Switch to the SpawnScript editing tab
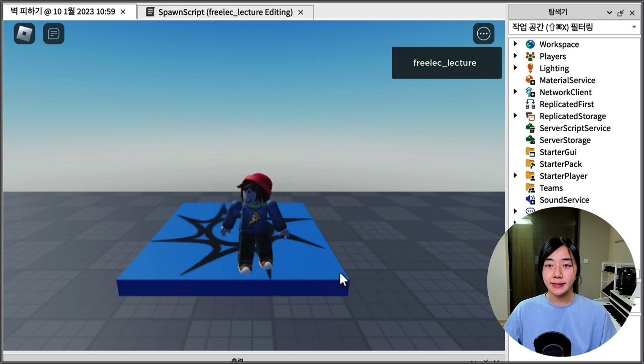Screen dimensions: 644x364 (226, 12)
